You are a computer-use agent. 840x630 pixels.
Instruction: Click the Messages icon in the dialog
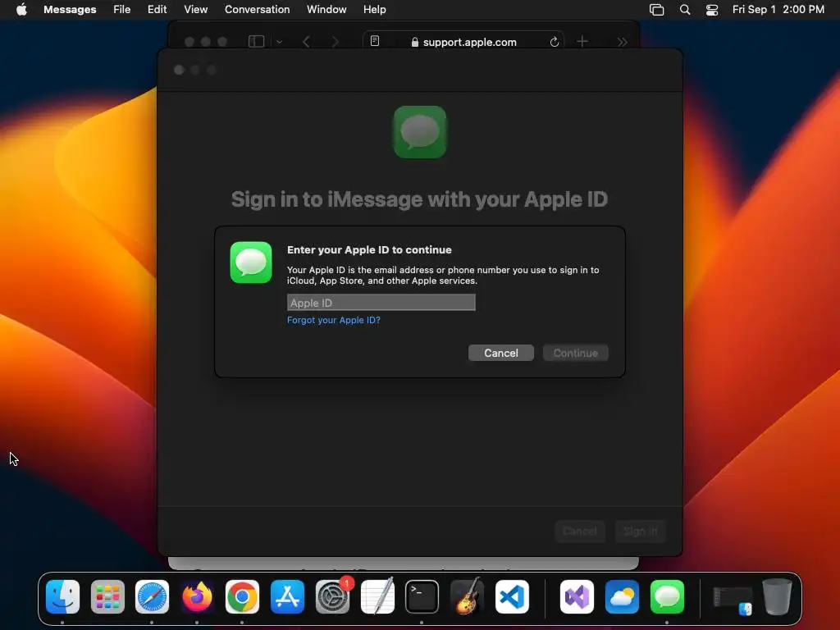pyautogui.click(x=251, y=262)
